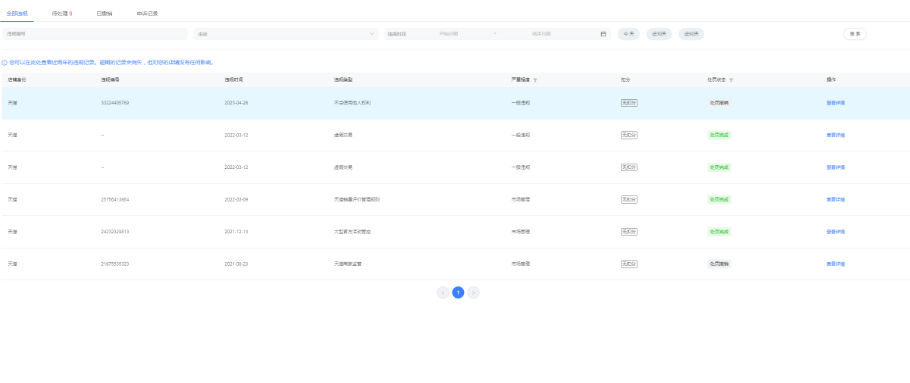Click the end date (结束日期) field
Screen dimensions: 910x383
(x=541, y=34)
